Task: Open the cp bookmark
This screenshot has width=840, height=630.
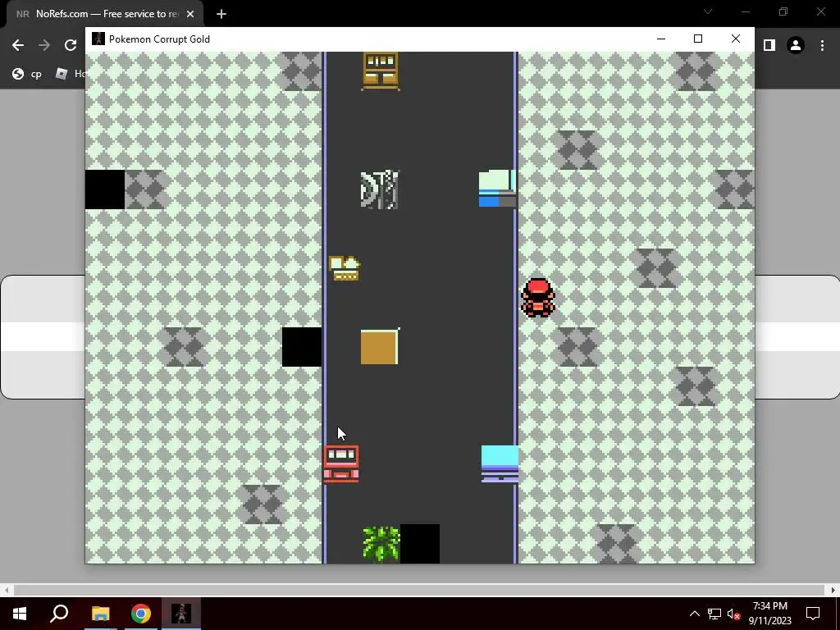Action: click(27, 74)
